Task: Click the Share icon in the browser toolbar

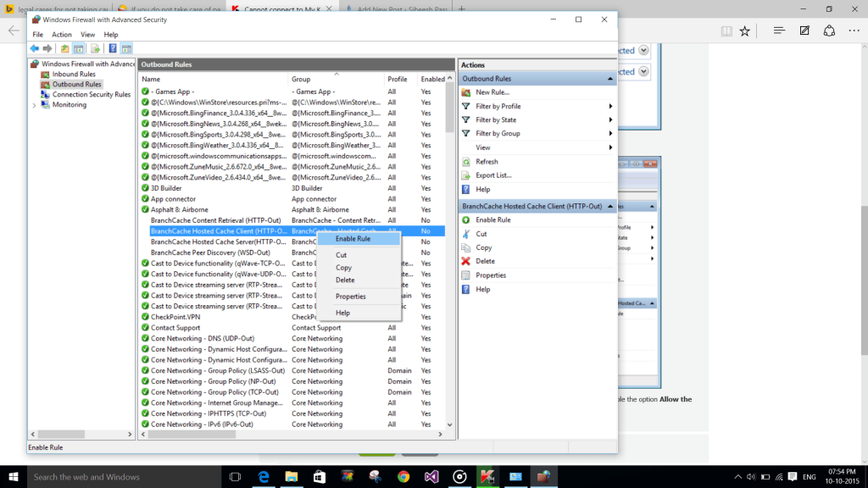Action: point(829,31)
